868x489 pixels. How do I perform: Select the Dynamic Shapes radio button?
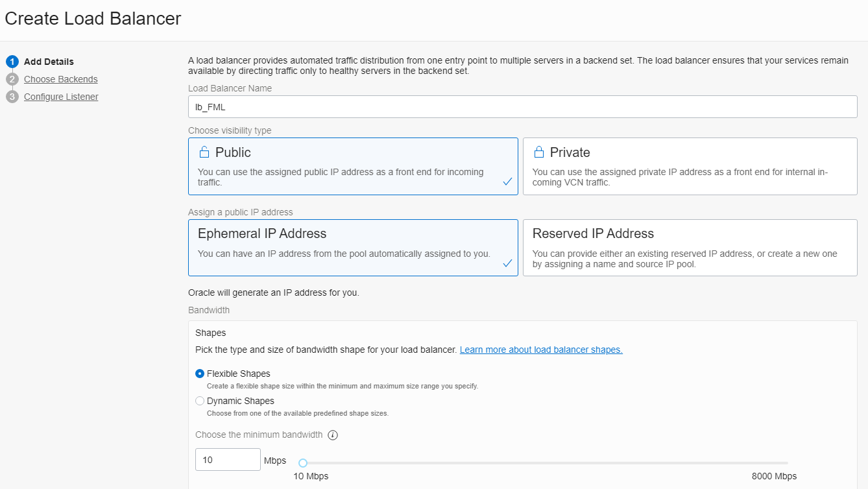click(200, 400)
